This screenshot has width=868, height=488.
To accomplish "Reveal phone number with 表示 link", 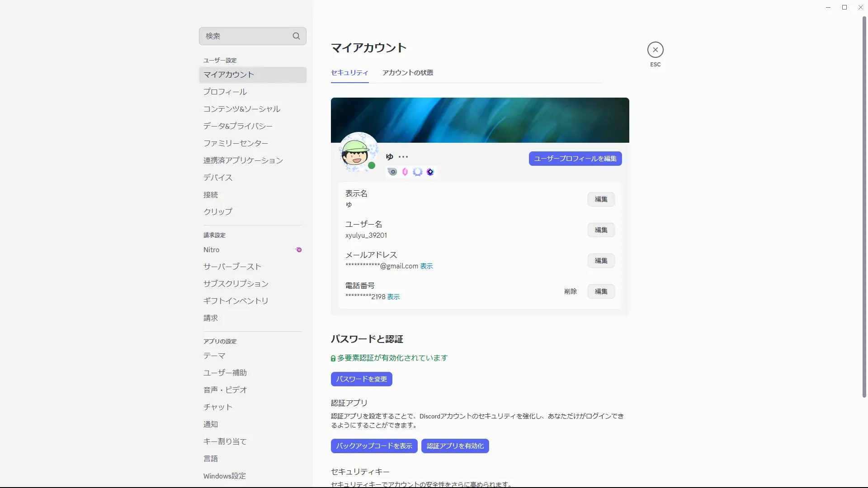I will [x=393, y=297].
